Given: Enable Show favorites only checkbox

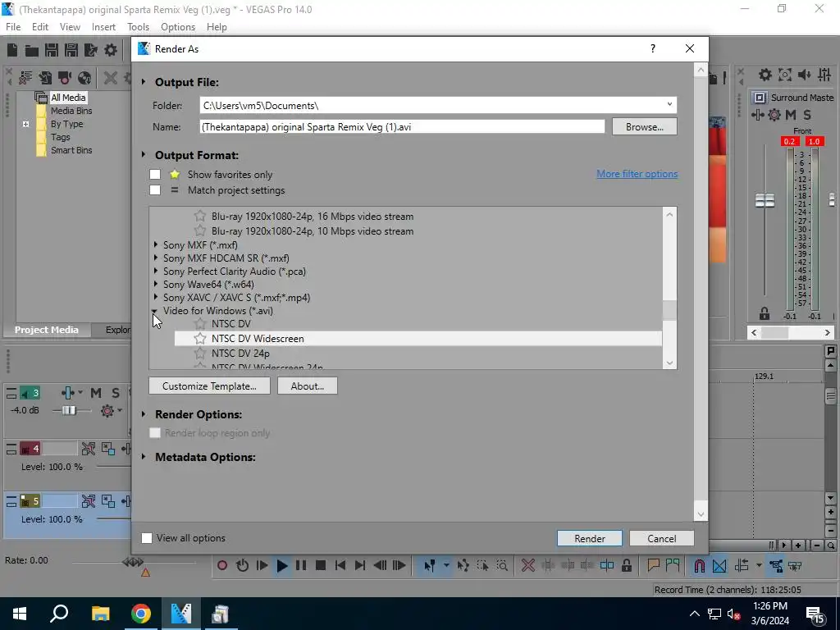Looking at the screenshot, I should [x=155, y=174].
